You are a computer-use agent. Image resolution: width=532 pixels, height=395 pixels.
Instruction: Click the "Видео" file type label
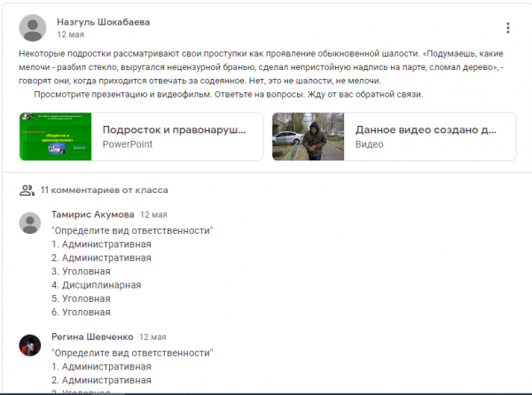pos(370,143)
